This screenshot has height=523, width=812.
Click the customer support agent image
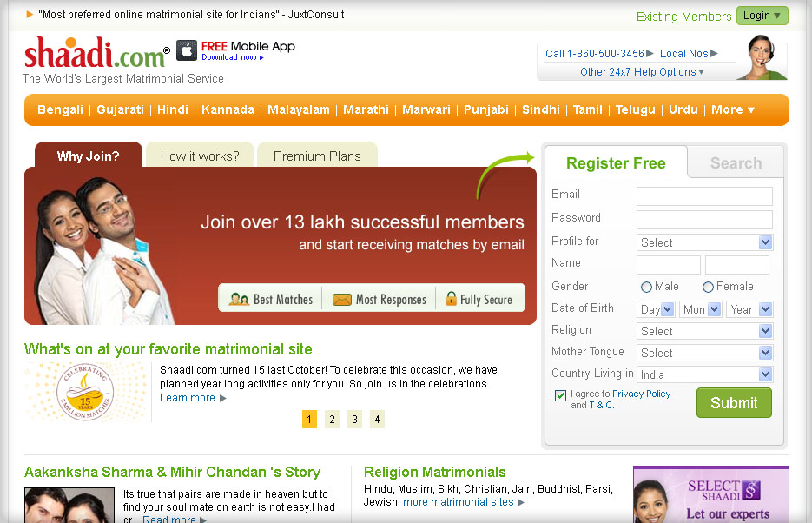[x=761, y=58]
